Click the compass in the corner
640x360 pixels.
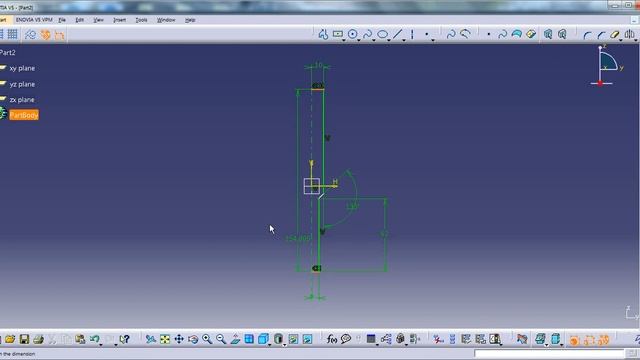tap(607, 66)
